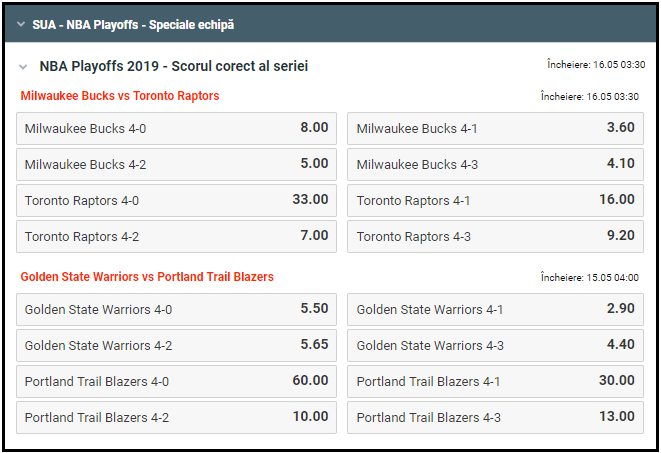Bet on Golden State Warriors 4-3
Image resolution: width=661 pixels, height=453 pixels.
click(495, 345)
